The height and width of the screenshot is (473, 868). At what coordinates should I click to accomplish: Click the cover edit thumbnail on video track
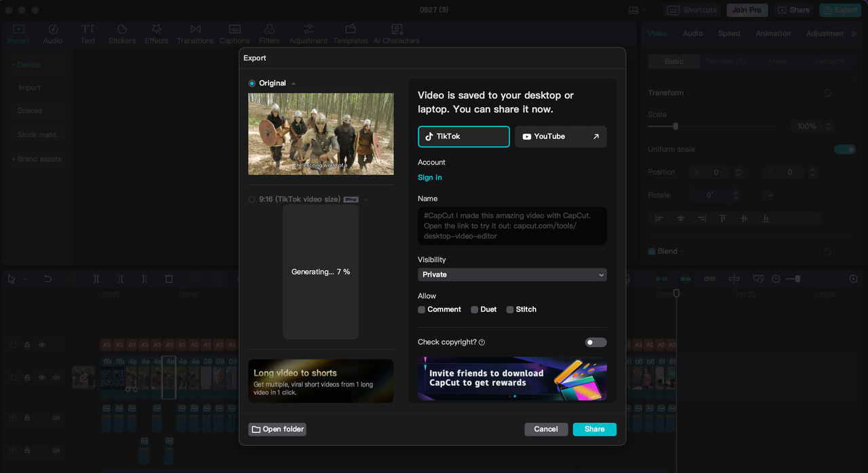click(x=84, y=377)
